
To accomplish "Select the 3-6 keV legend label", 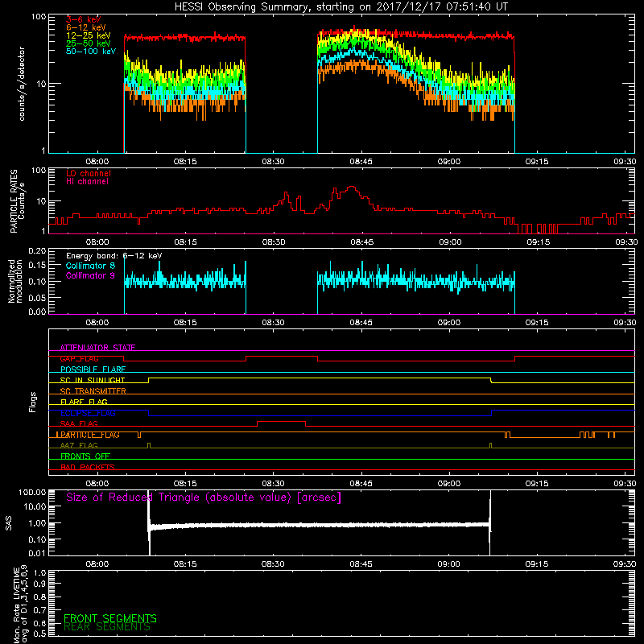I will tap(84, 19).
